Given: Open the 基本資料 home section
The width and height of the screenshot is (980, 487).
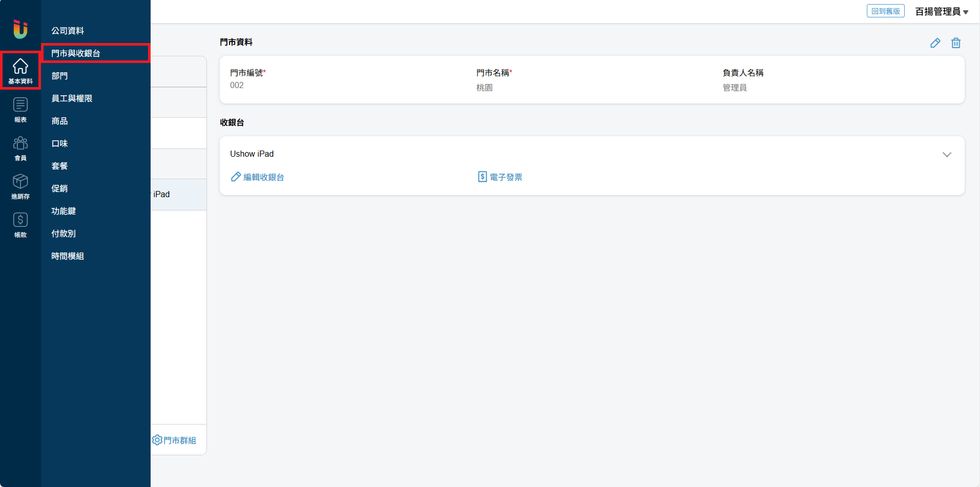Looking at the screenshot, I should pyautogui.click(x=20, y=71).
